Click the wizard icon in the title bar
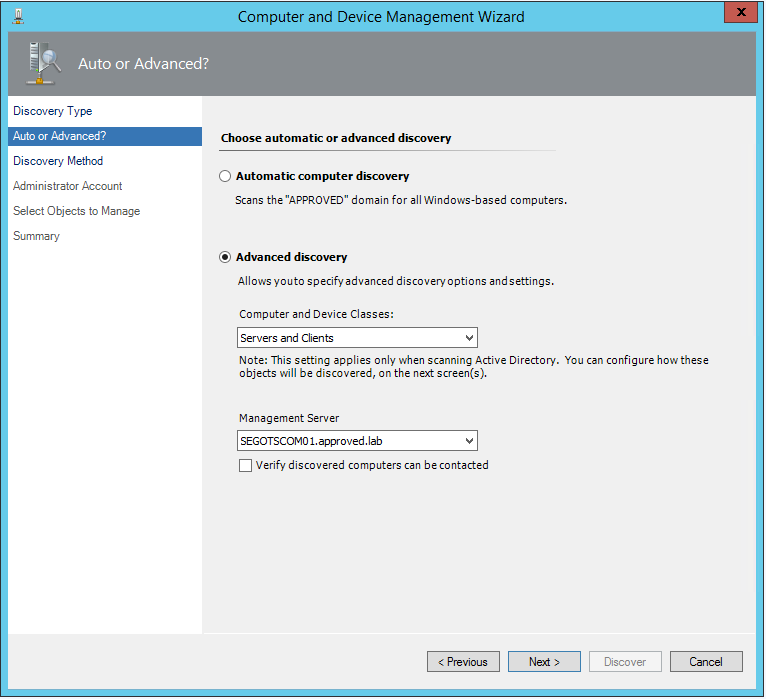 [16, 16]
